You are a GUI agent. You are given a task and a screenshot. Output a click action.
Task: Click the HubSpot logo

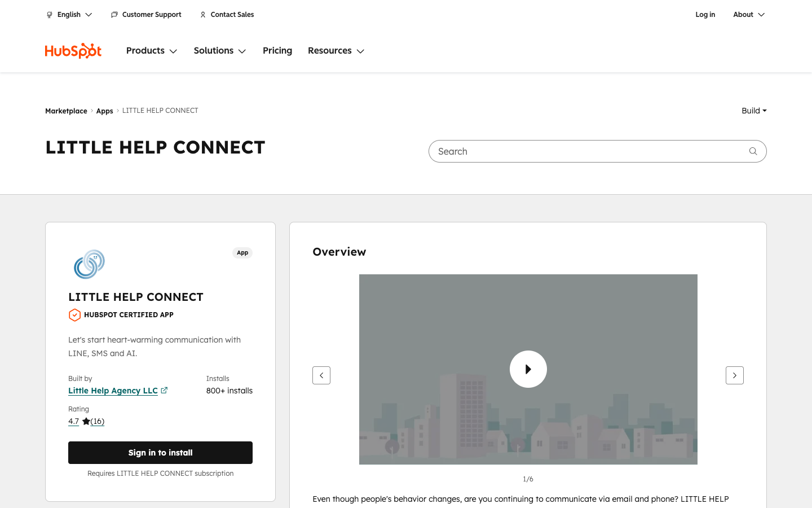73,50
